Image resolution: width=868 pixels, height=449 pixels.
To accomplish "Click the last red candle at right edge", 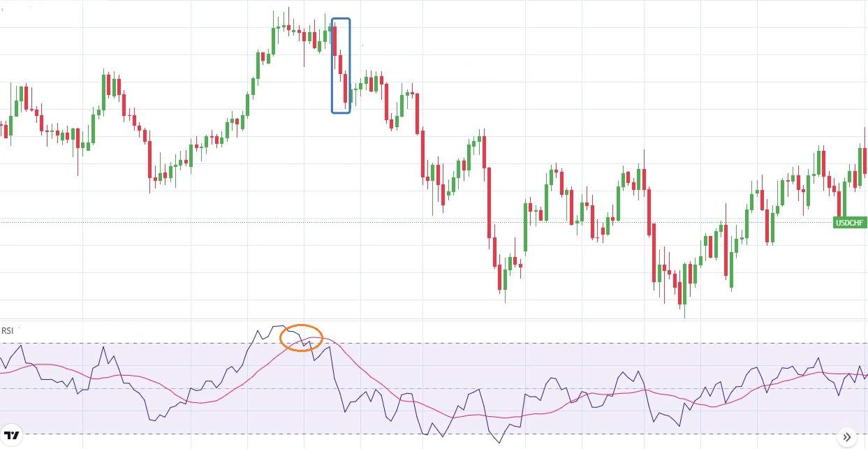I will point(865,159).
